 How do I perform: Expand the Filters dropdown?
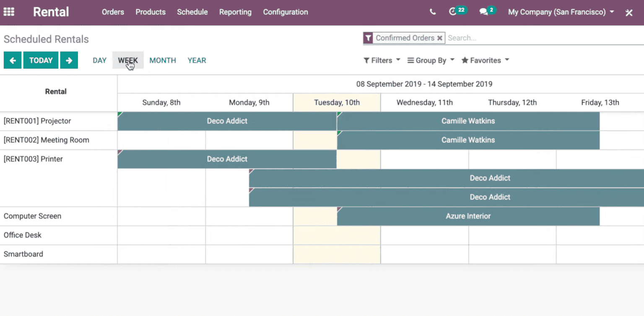(382, 60)
